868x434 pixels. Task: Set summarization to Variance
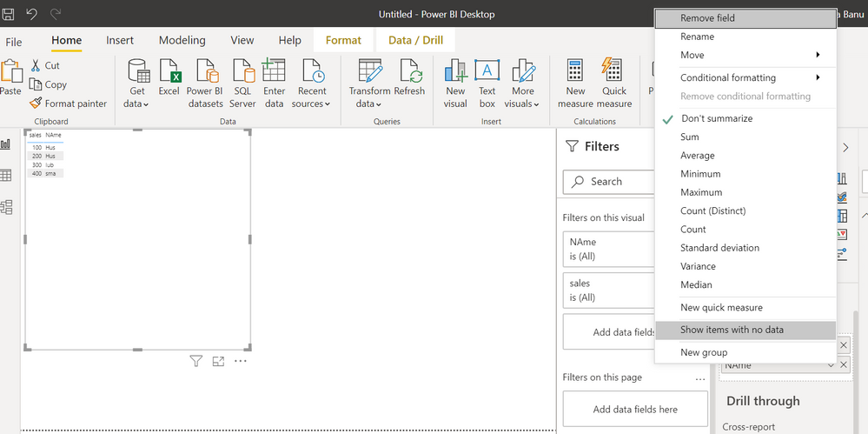(x=745, y=267)
